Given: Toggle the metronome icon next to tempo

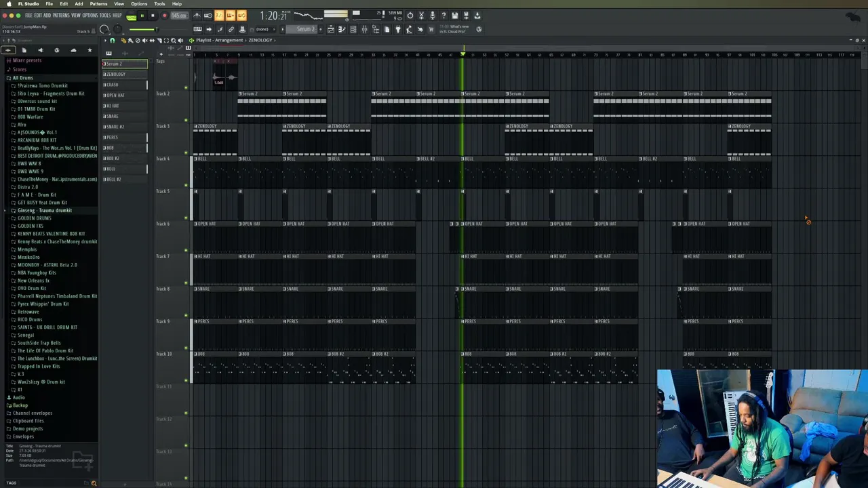Looking at the screenshot, I should (x=197, y=15).
